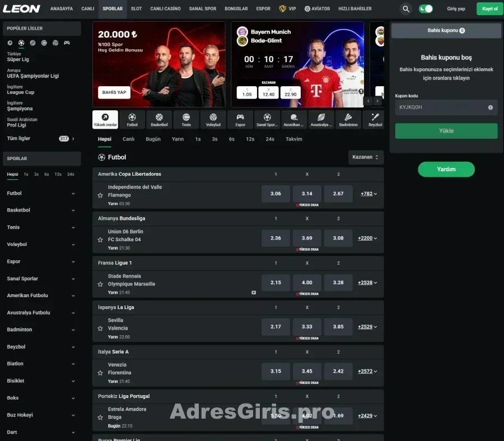504x441 pixels.
Task: Select the volleyball icon in popular leagues
Action: [x=55, y=43]
